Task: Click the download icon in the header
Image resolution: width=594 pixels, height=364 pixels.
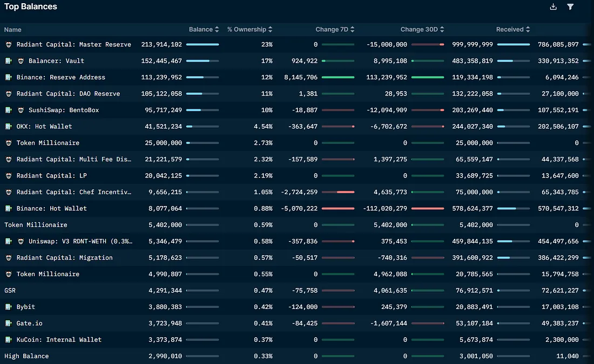Action: tap(553, 7)
